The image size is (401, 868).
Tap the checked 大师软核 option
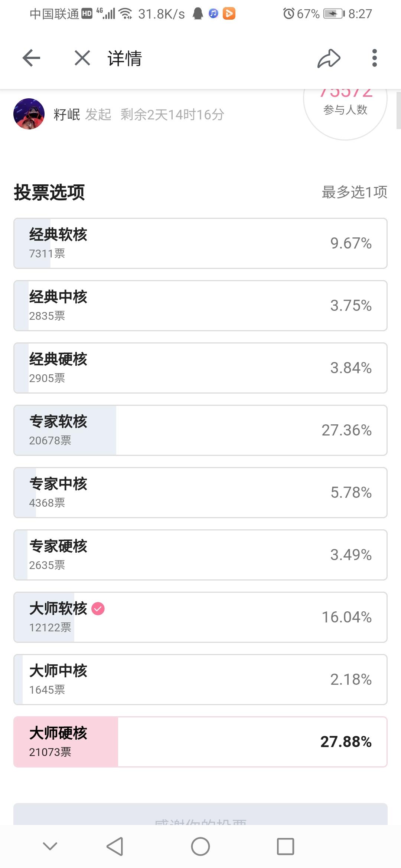tap(200, 617)
